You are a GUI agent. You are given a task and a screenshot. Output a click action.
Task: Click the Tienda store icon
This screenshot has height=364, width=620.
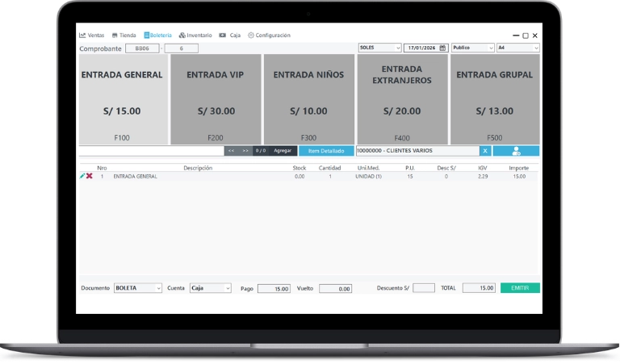click(115, 36)
